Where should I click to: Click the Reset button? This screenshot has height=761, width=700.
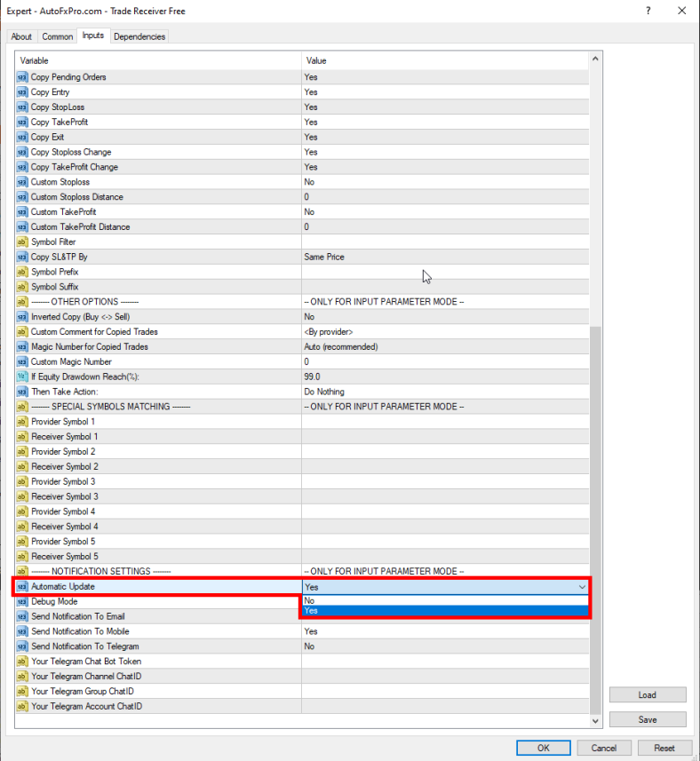664,748
